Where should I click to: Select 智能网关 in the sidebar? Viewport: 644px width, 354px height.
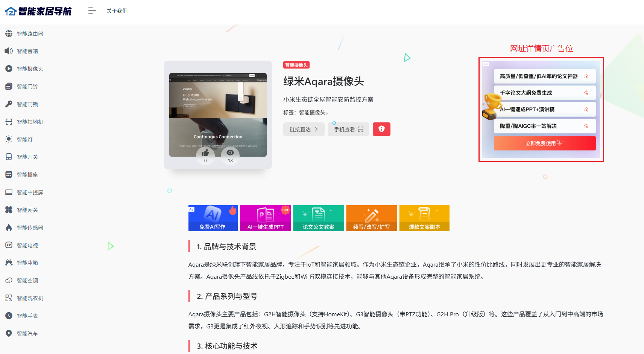(x=27, y=210)
